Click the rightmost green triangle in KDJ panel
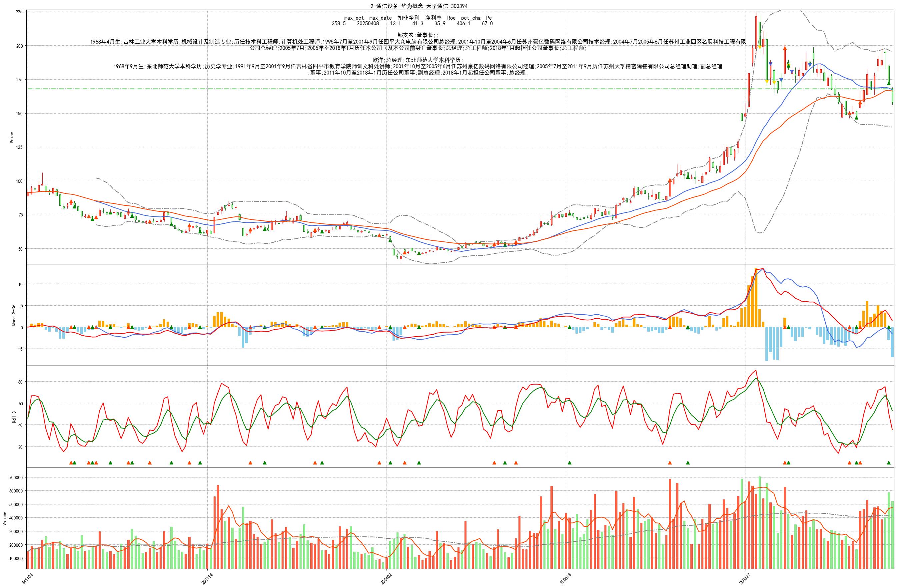Viewport: 897px width, 588px height. pyautogui.click(x=889, y=462)
